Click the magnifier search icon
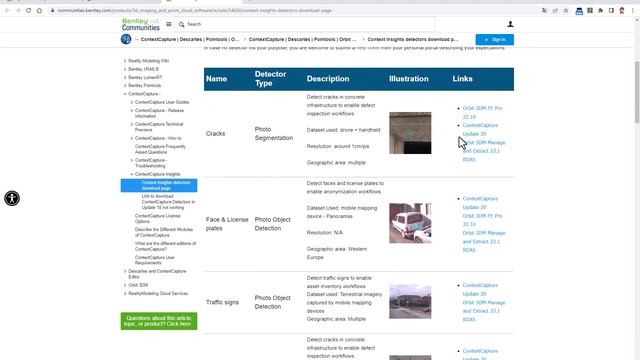Screen dimensions: 640x360 click(182, 24)
